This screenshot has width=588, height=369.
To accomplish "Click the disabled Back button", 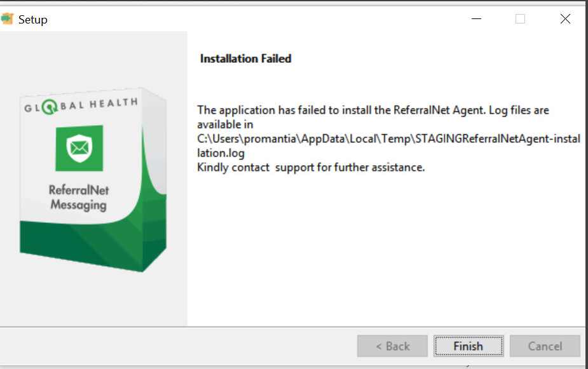I will click(392, 346).
